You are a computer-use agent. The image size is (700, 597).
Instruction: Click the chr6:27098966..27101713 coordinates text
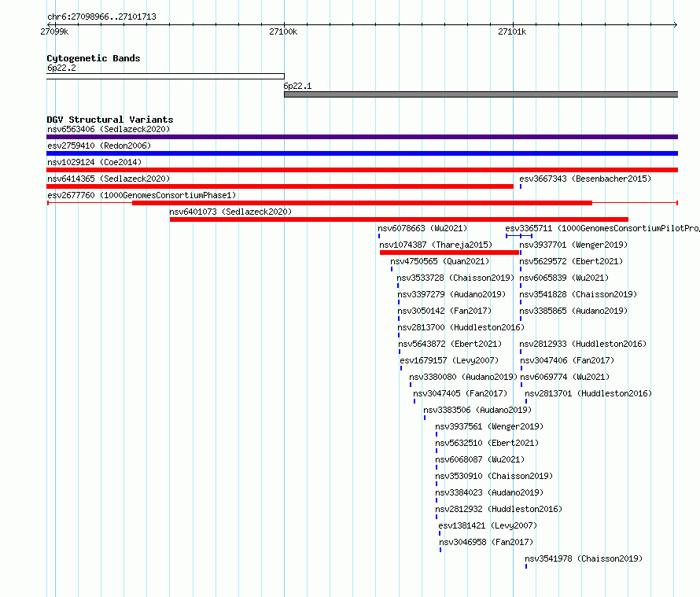coord(101,17)
